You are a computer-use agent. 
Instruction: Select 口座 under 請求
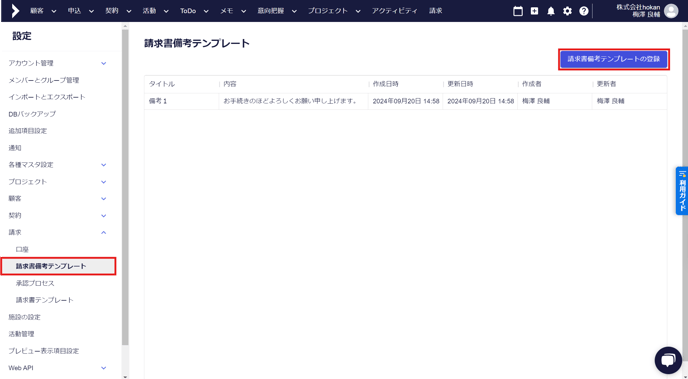coord(22,250)
